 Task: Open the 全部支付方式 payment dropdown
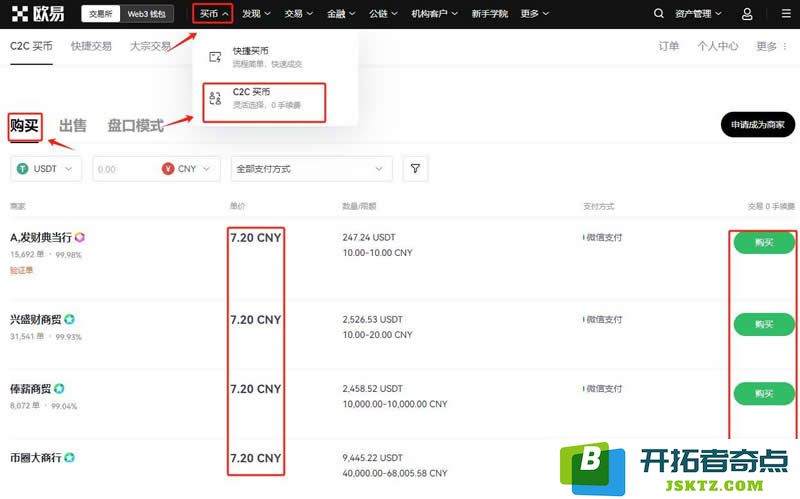[x=312, y=169]
